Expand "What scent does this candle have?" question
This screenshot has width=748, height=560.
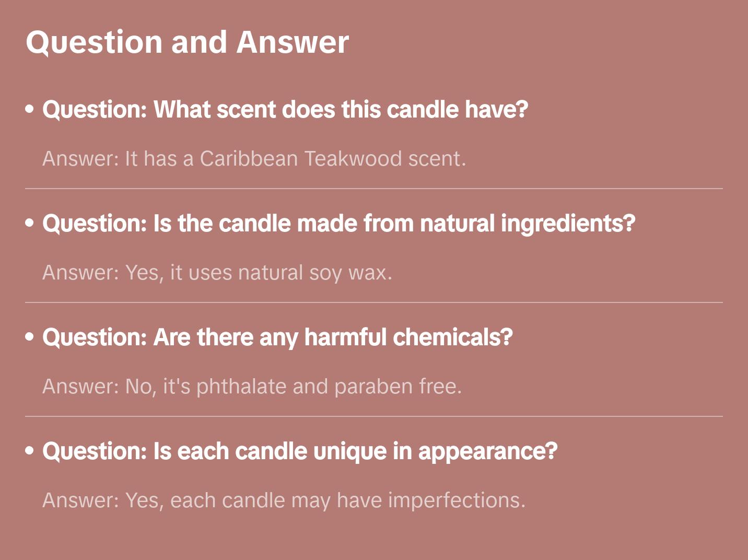click(285, 110)
